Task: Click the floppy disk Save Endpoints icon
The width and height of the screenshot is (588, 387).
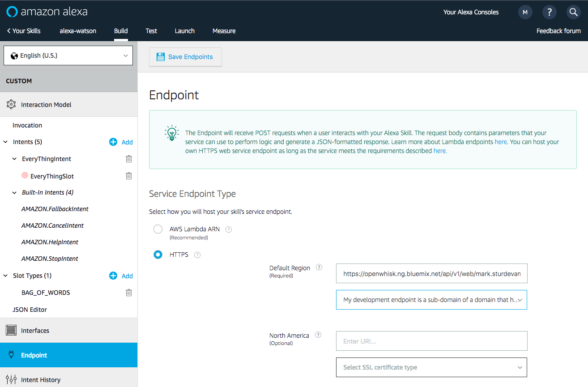Action: [x=160, y=57]
